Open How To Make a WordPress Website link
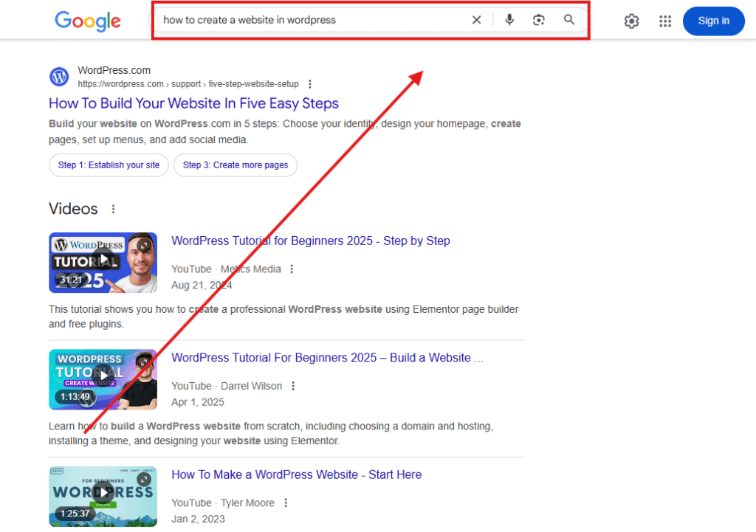The height and width of the screenshot is (532, 756). click(297, 474)
